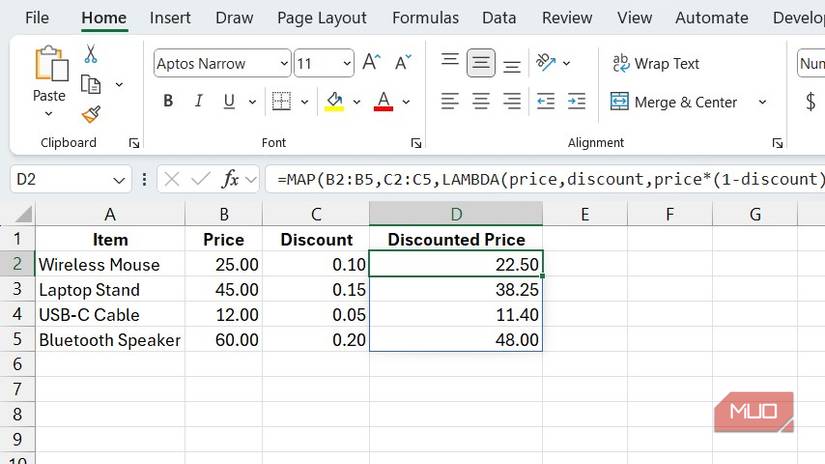The image size is (825, 464).
Task: Switch to the Review tab
Action: 567,18
